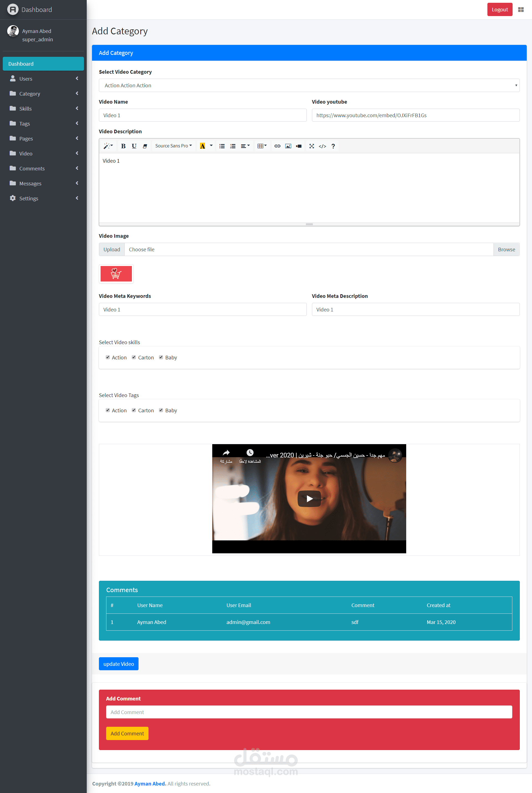Click the update Video button
The image size is (532, 793).
pyautogui.click(x=118, y=664)
